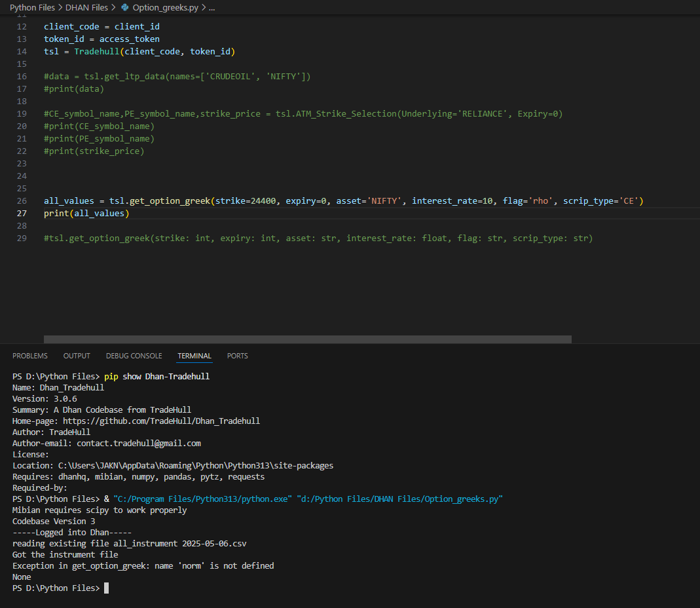
Task: Click 'reading existing file all_instrument' line
Action: pos(130,544)
